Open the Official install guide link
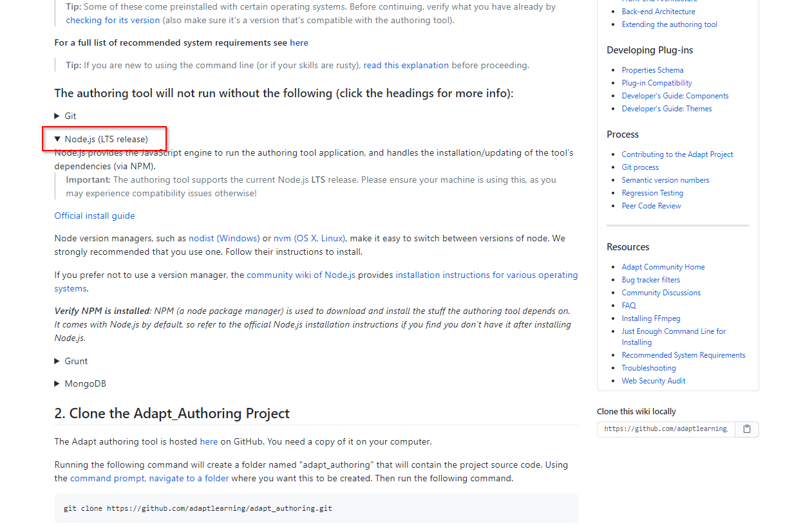Image resolution: width=812 pixels, height=525 pixels. point(95,216)
